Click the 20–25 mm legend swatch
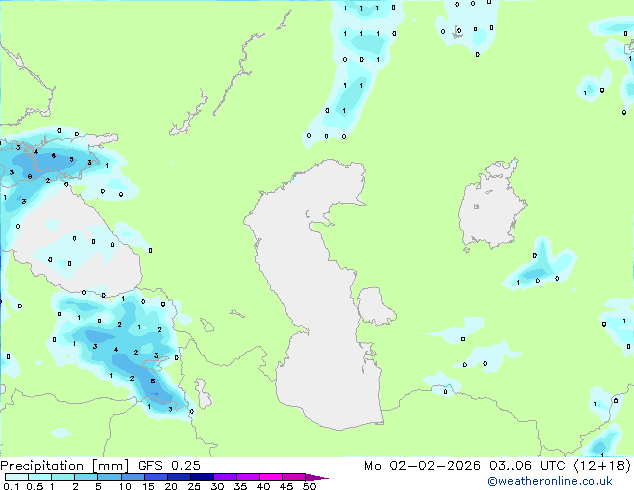 click(x=179, y=477)
